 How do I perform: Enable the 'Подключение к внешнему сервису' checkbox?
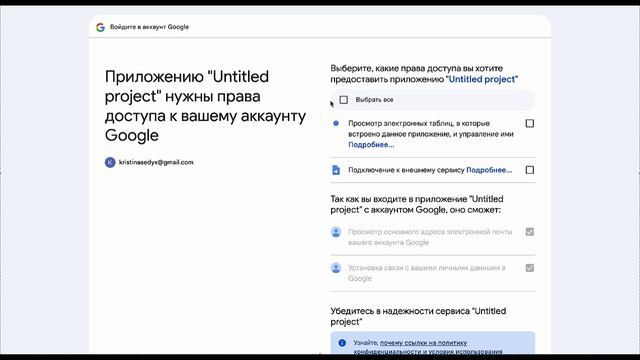(x=530, y=170)
